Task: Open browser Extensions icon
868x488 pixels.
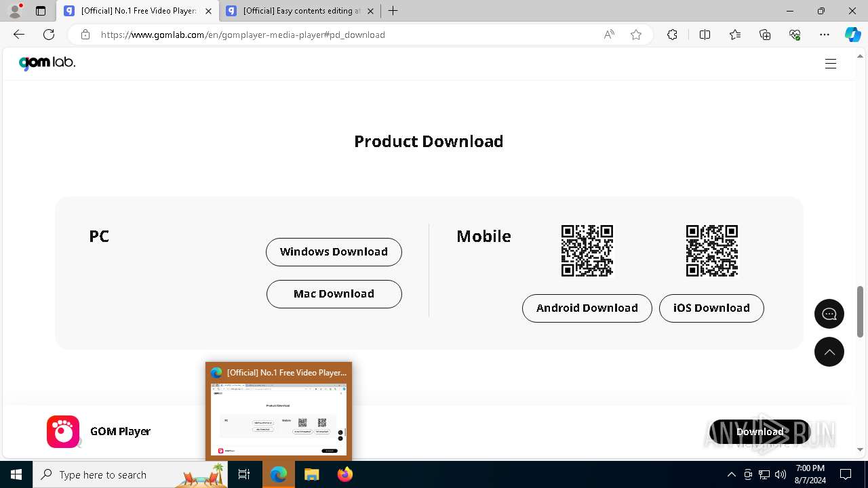Action: (x=672, y=35)
